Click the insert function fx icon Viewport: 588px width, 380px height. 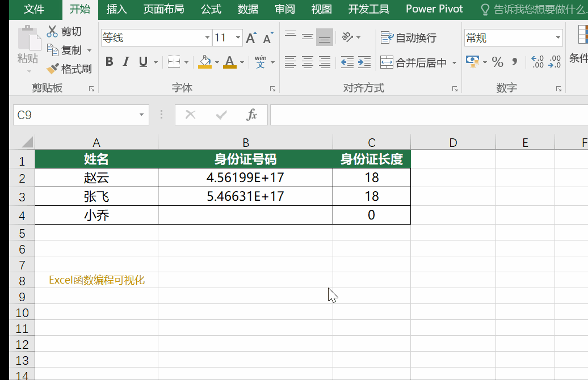coord(251,115)
